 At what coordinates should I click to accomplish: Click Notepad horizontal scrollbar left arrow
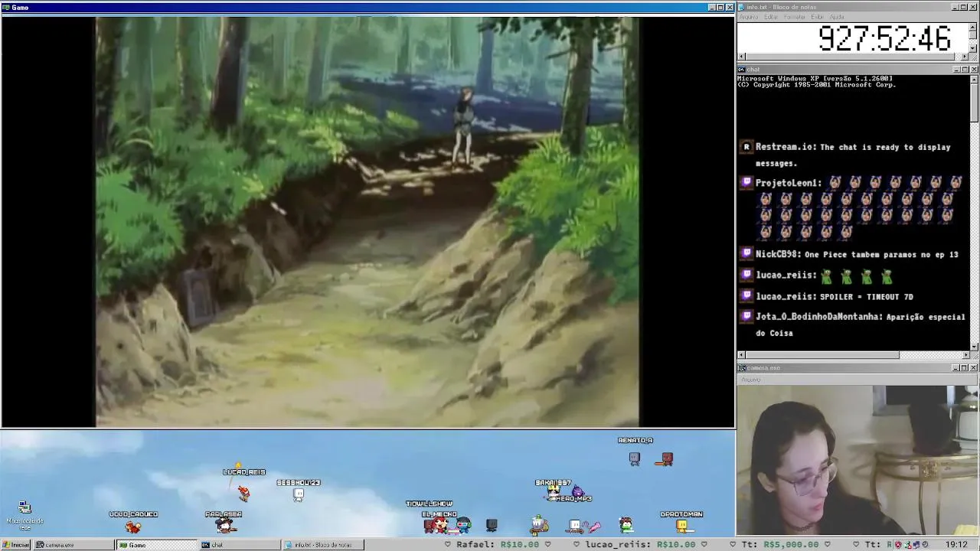point(741,57)
